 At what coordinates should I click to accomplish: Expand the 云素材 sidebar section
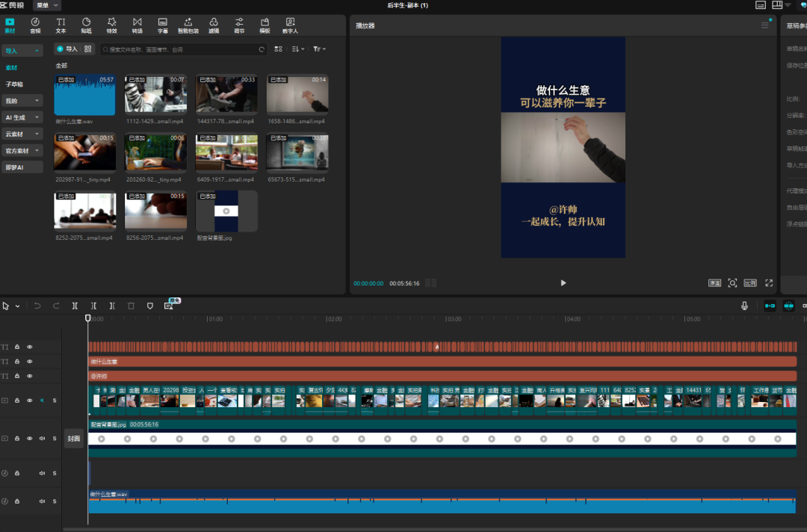point(22,134)
